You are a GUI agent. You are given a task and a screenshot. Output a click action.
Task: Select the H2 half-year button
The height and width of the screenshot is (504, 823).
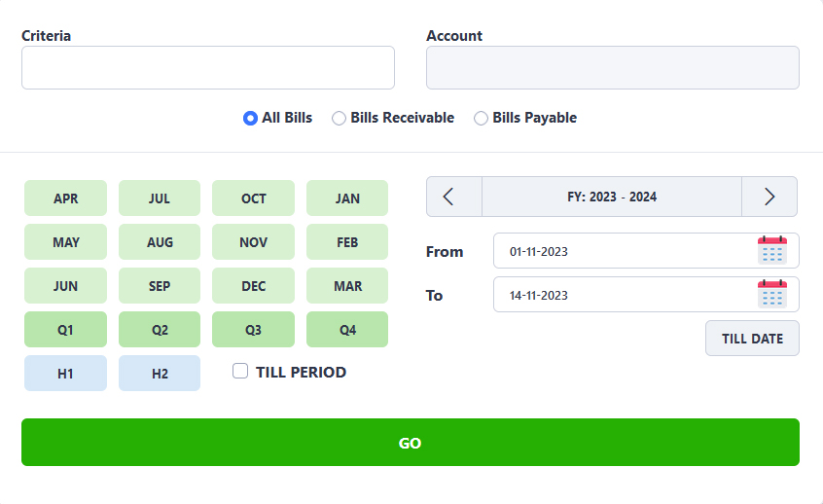pos(160,374)
